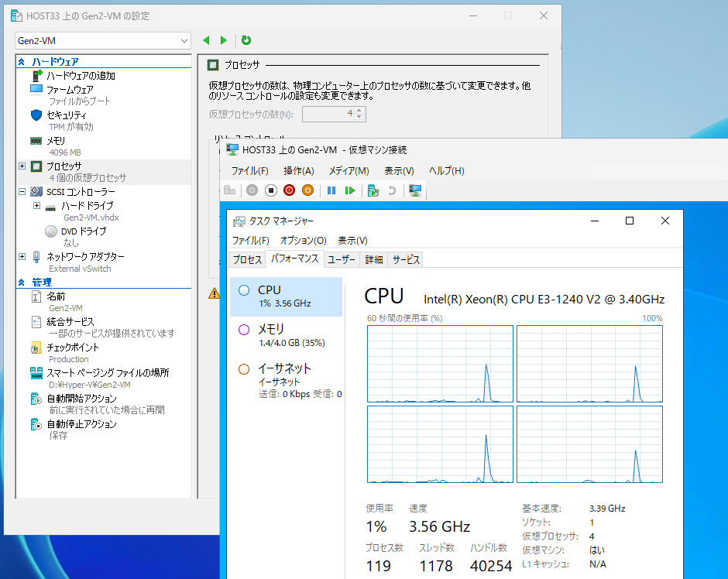Switch to the ユーザー tab in Task Manager
The width and height of the screenshot is (728, 579).
click(x=341, y=260)
